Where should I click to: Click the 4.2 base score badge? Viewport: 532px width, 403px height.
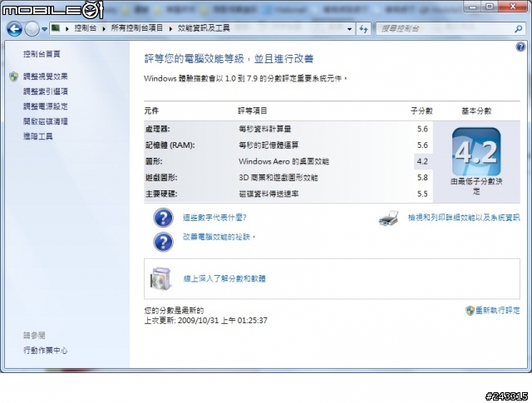click(476, 151)
